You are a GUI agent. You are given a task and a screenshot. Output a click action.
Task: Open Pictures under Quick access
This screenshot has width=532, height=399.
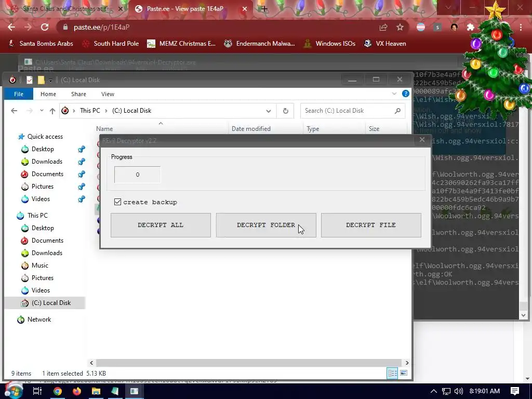pos(43,187)
